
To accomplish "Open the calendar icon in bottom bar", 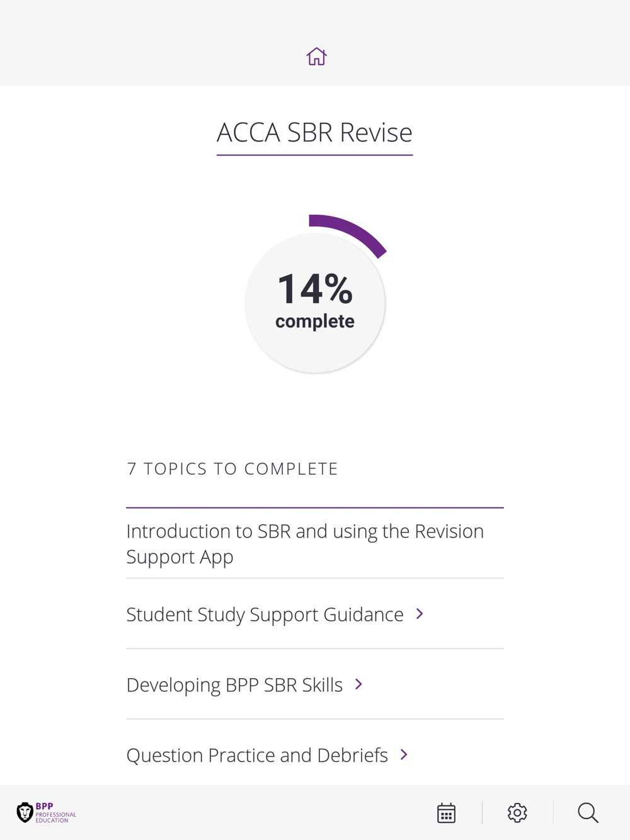I will [446, 813].
